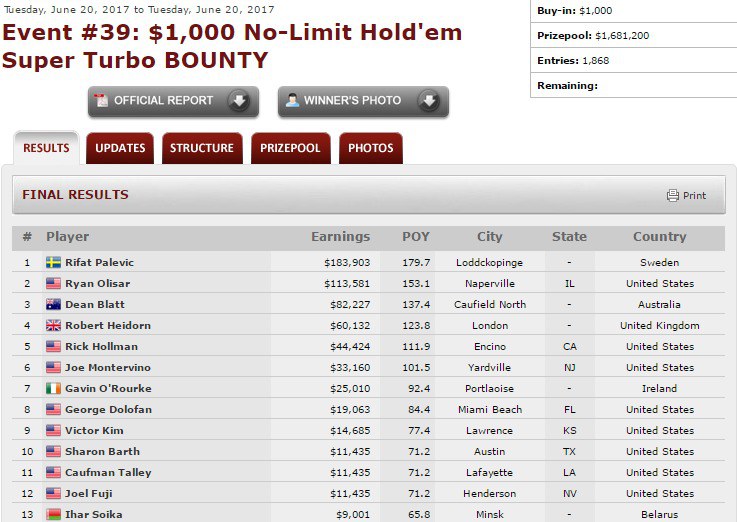
Task: Open Ryan Olisar's player profile
Action: 98,284
